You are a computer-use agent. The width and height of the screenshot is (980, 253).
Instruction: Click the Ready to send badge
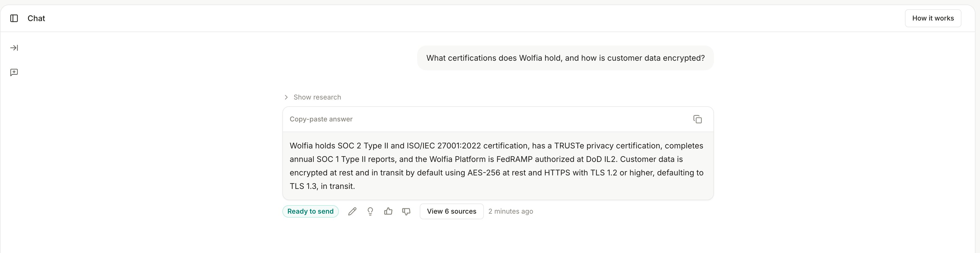[x=310, y=211]
